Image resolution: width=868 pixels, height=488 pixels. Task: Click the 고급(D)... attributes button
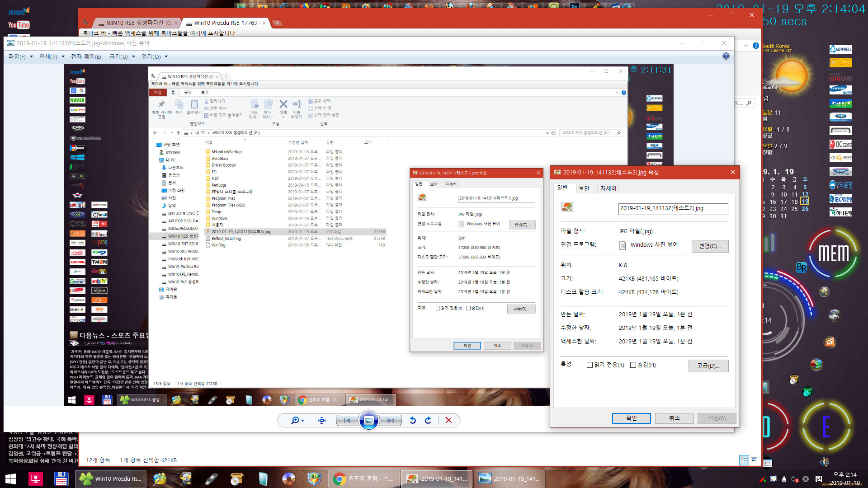pos(708,366)
